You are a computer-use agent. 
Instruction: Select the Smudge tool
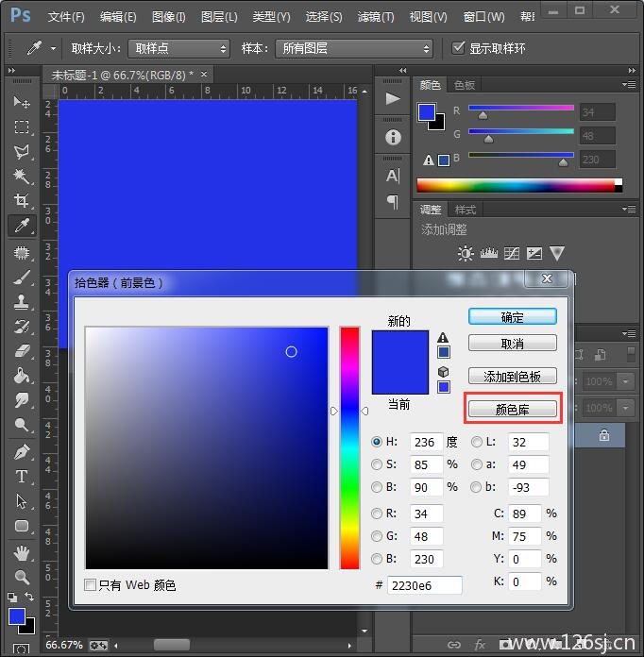(22, 400)
